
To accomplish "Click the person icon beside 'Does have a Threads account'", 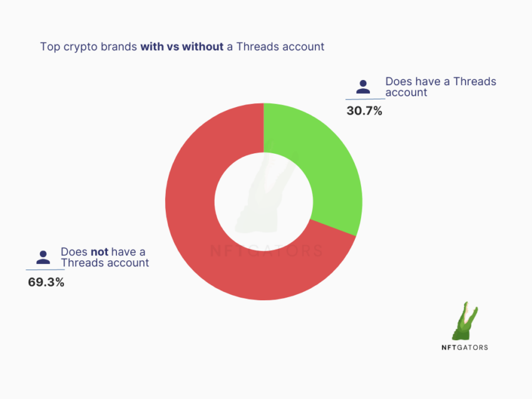I will click(x=363, y=87).
